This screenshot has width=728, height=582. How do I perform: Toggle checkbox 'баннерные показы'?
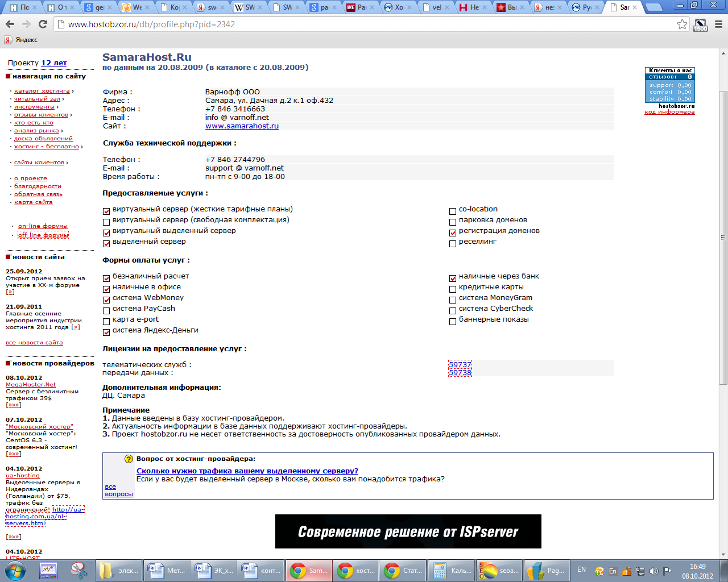pos(453,322)
